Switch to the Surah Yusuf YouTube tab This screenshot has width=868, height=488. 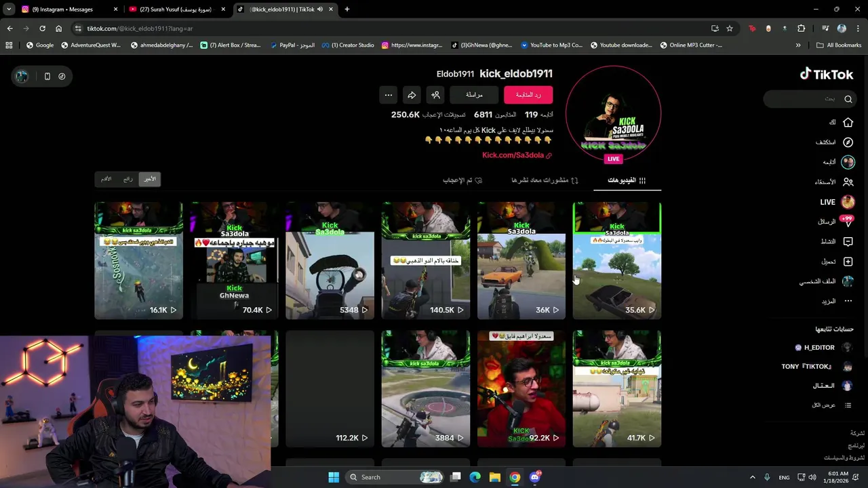(x=178, y=9)
